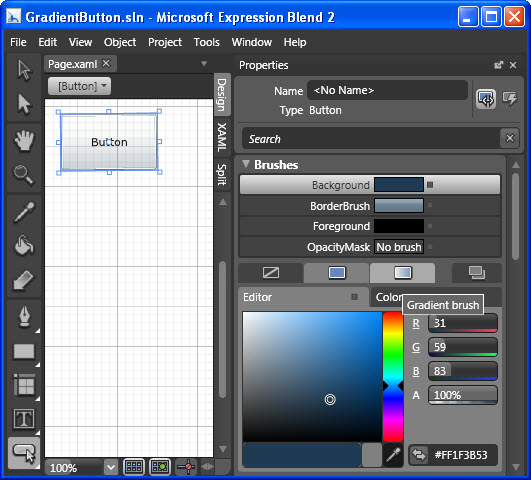Close the Properties panel
Image resolution: width=531 pixels, height=480 pixels.
(x=513, y=65)
